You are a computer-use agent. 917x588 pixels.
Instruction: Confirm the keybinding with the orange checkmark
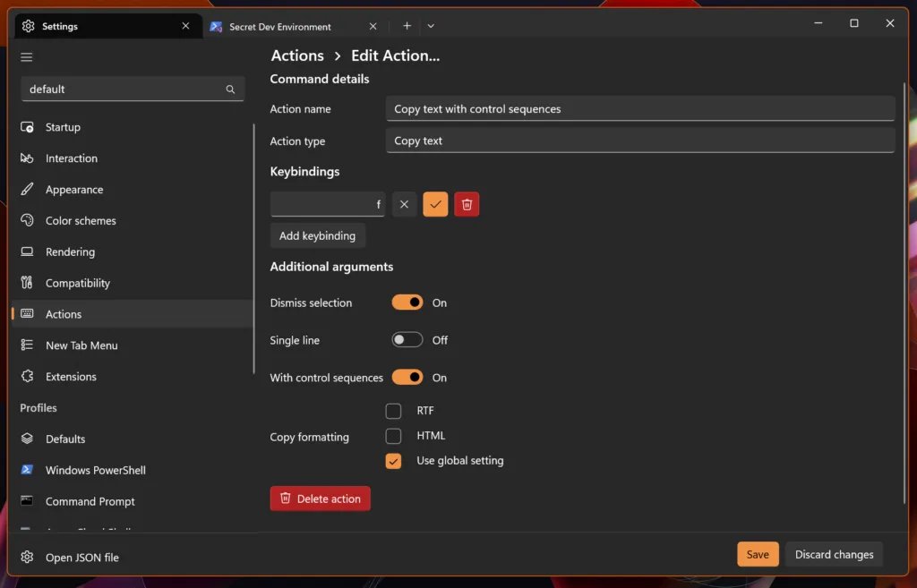click(435, 204)
